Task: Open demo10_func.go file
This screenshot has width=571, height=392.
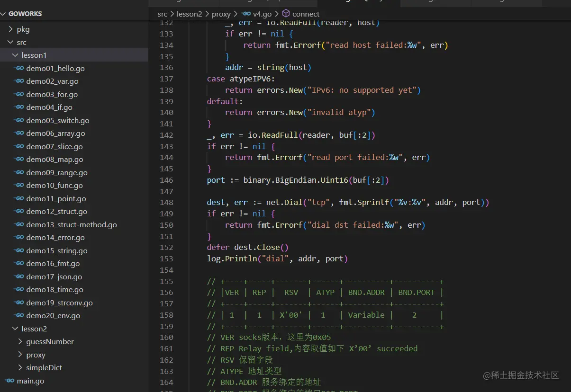Action: (54, 186)
